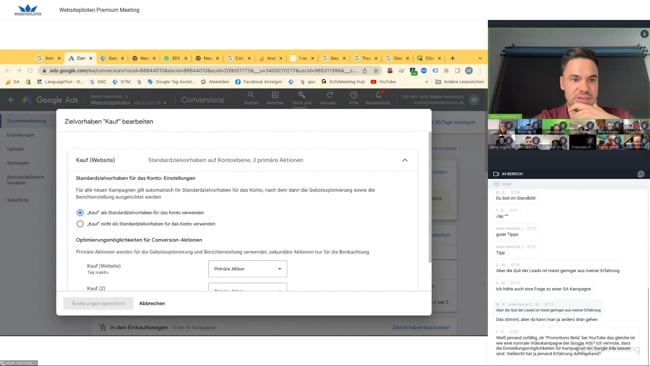Collapse the Kauf (Website) section chevron
650x366 pixels.
click(x=405, y=160)
